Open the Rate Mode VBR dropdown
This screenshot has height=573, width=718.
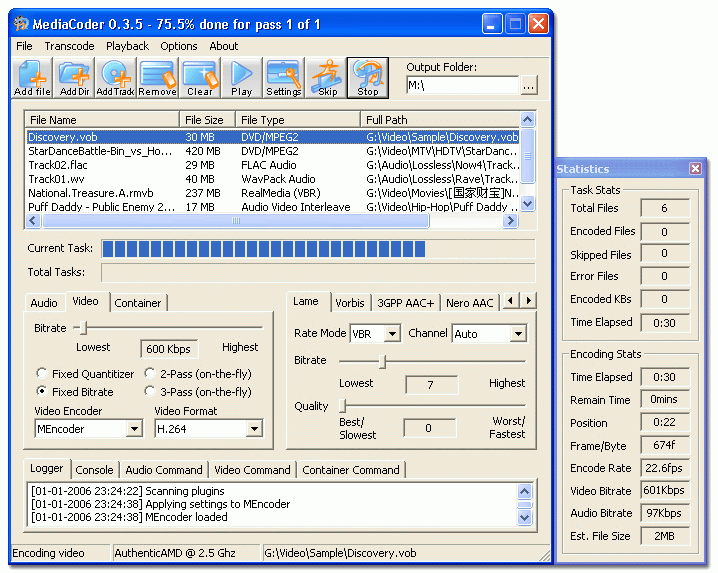click(x=391, y=334)
